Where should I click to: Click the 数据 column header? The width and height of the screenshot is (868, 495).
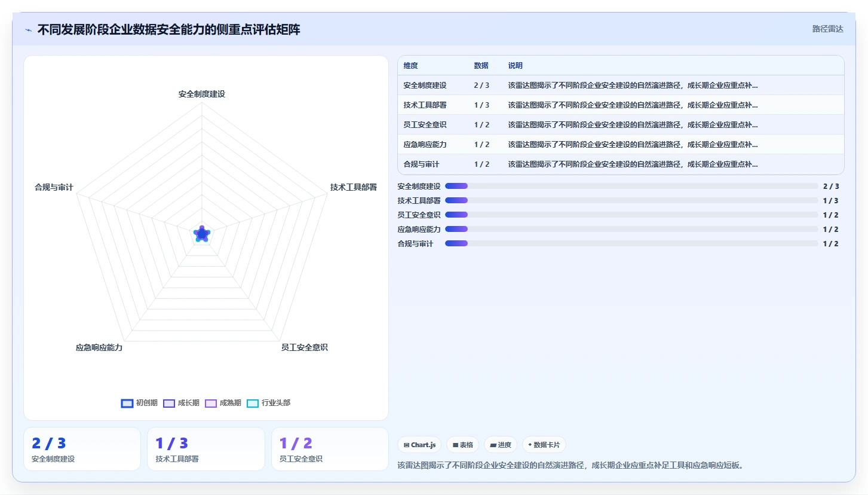click(x=481, y=66)
